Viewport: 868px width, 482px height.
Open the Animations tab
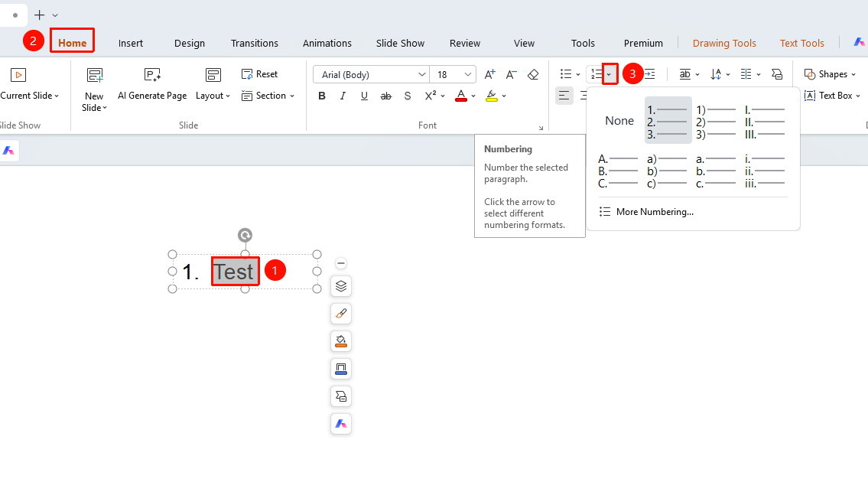pos(327,43)
